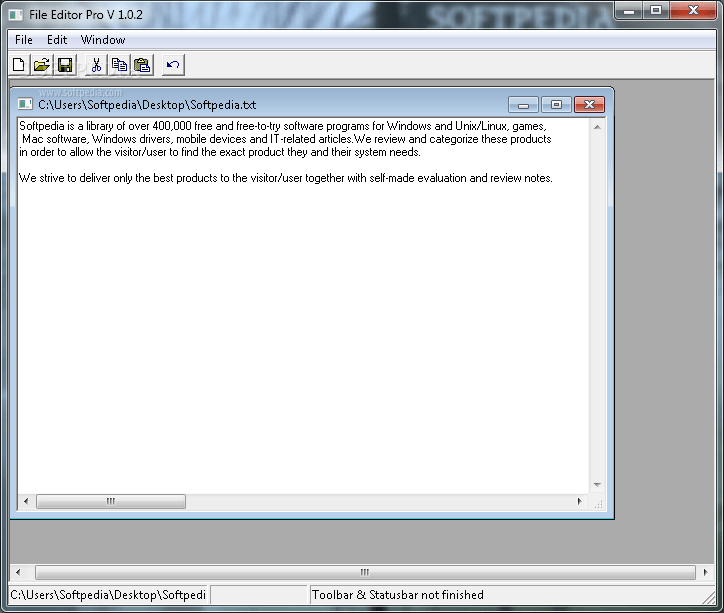
Task: Open the Window menu
Action: click(x=103, y=40)
